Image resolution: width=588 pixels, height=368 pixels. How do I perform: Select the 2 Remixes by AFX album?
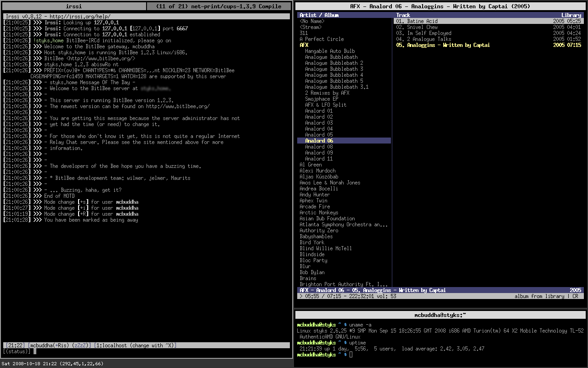coord(327,93)
